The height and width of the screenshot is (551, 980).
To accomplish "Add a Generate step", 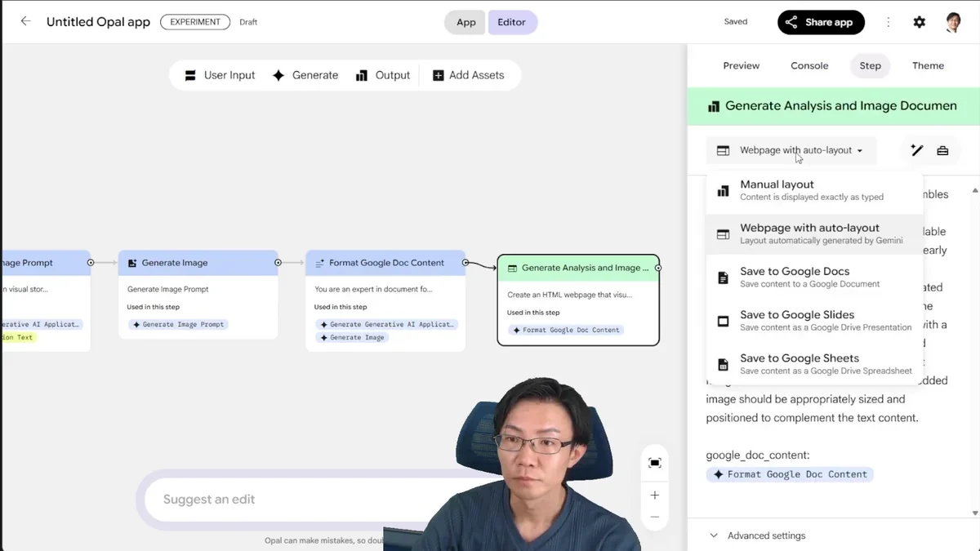I will click(305, 75).
